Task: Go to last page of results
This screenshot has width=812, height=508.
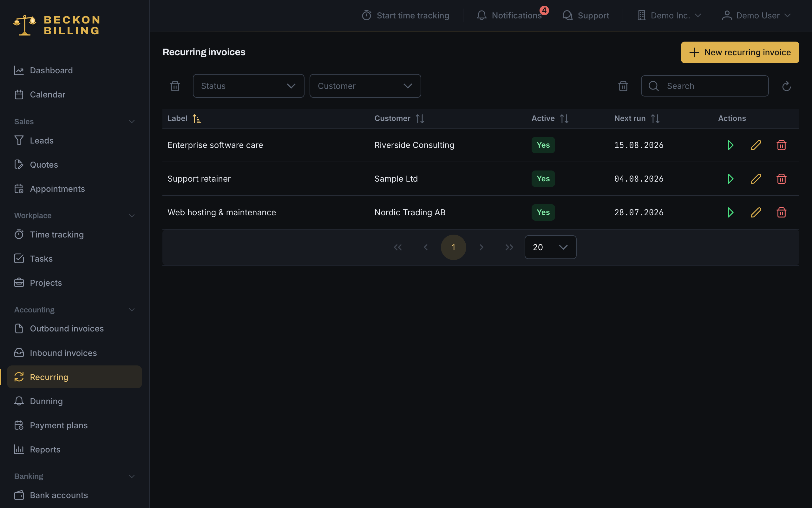Action: (x=509, y=247)
